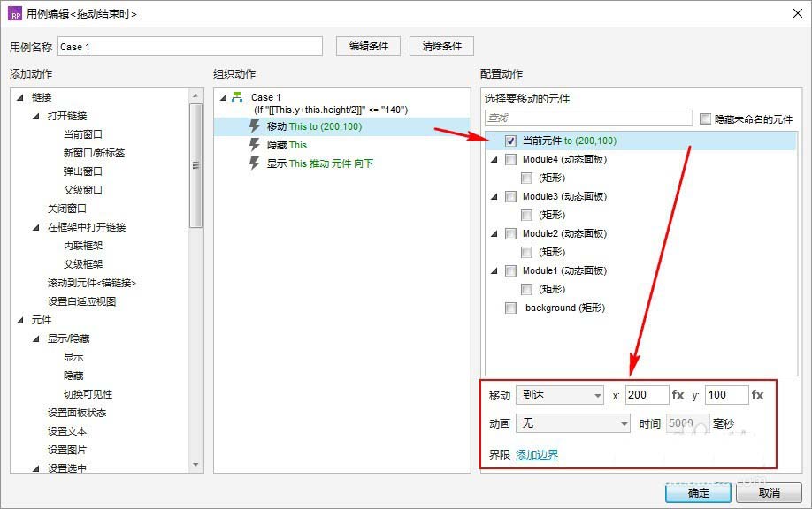812x509 pixels.
Task: Select 设置面板状态 action
Action: pos(77,413)
